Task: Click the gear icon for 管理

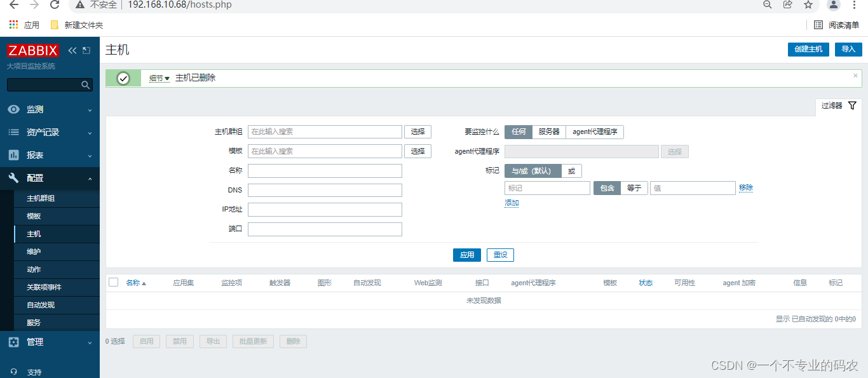Action: point(13,342)
